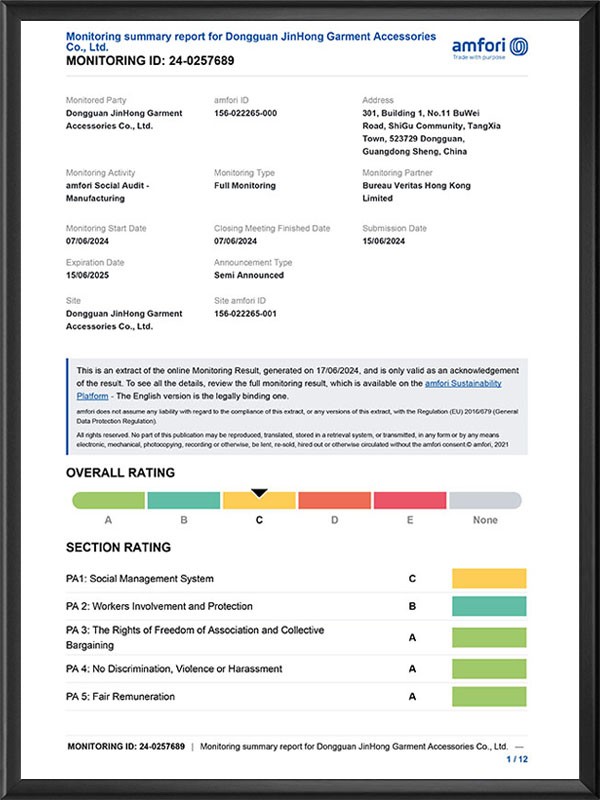Image resolution: width=600 pixels, height=800 pixels.
Task: Click the C grade letter for PA1
Action: (x=412, y=579)
